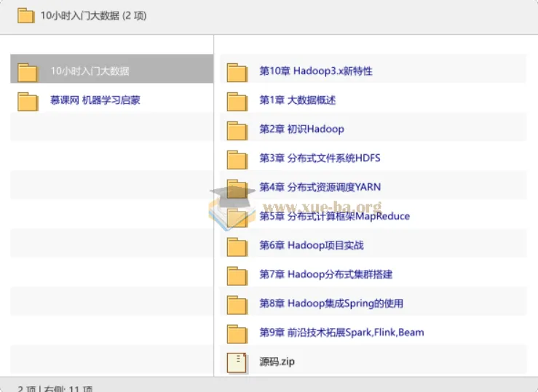Open 第10章 Hadoop3.x新特性 folder name
The image size is (538, 392).
[316, 71]
